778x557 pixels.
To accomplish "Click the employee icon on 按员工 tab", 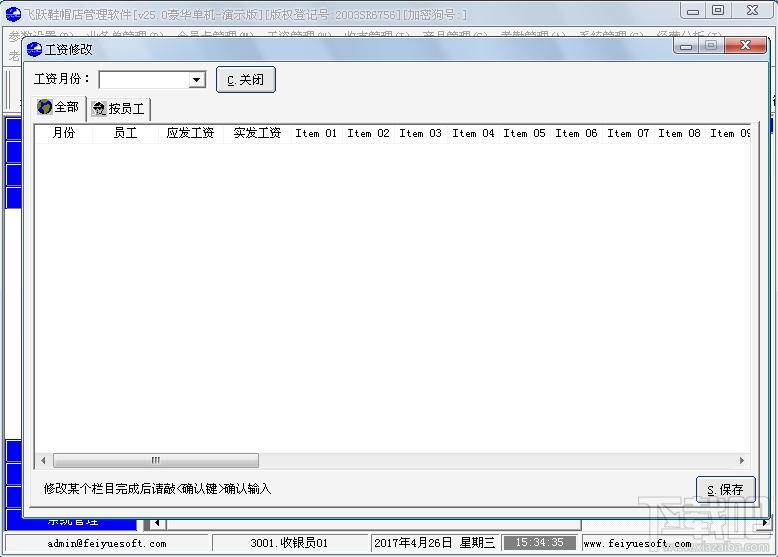I will tap(99, 109).
